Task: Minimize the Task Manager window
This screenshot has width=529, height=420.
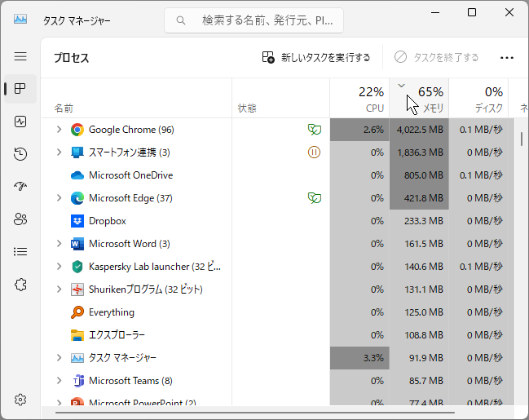Action: (x=435, y=12)
